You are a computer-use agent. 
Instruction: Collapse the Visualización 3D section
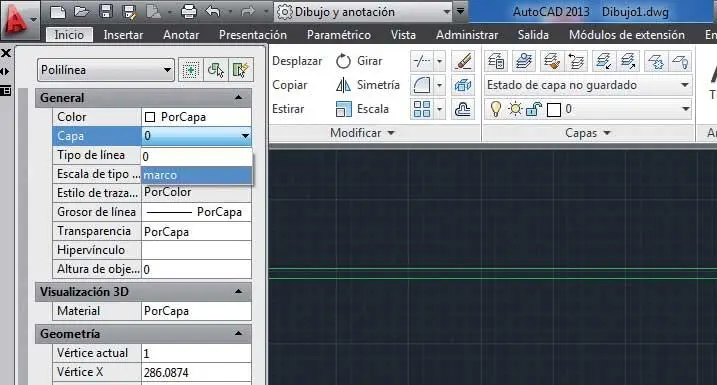(x=238, y=291)
